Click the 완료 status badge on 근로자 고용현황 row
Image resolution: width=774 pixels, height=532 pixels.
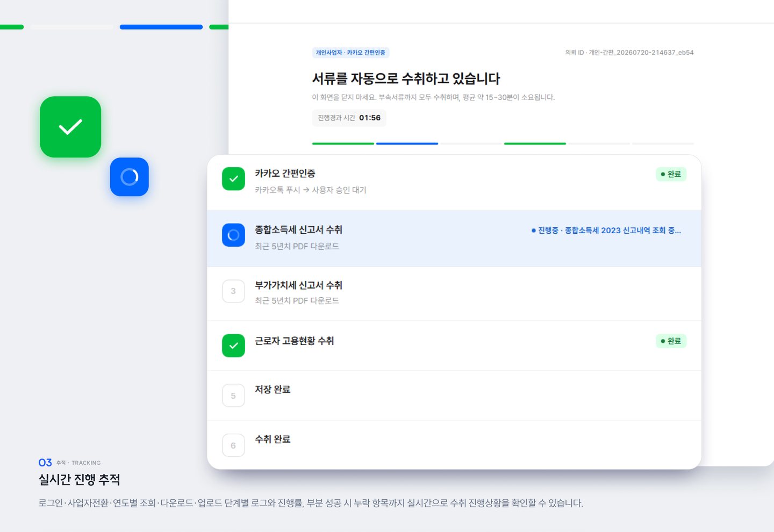coord(671,341)
